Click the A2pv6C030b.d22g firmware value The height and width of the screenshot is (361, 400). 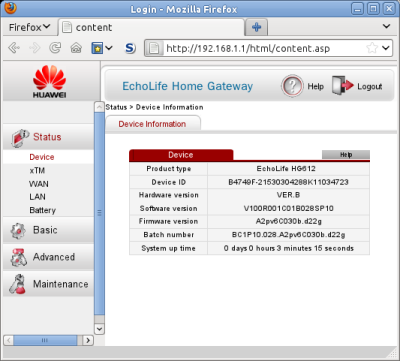point(288,221)
